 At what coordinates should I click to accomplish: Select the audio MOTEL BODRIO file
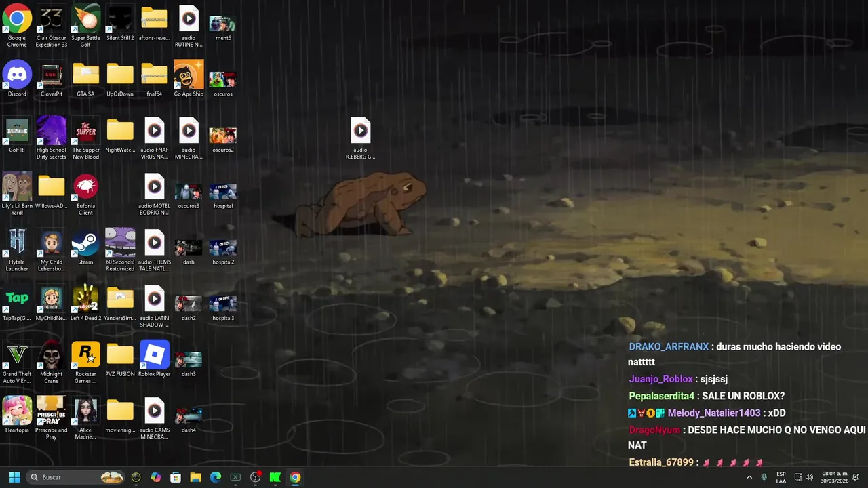pyautogui.click(x=154, y=195)
